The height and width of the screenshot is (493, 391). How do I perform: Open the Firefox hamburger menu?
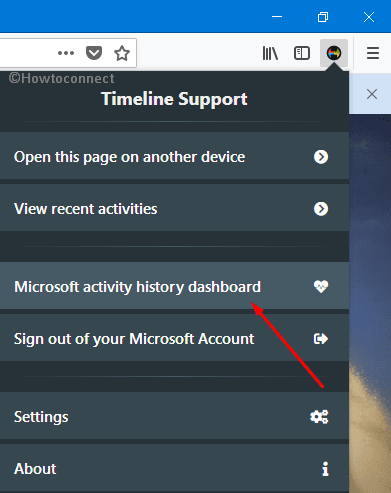[373, 53]
